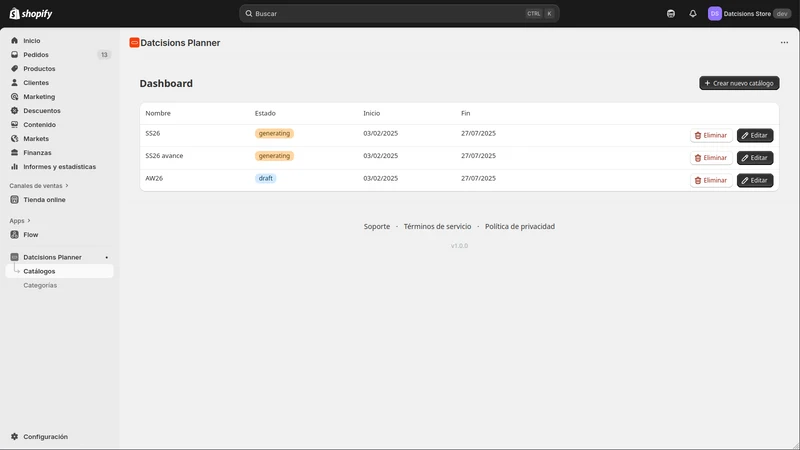Click the Datcisions Planner sidebar icon
The height and width of the screenshot is (450, 800).
(14, 257)
